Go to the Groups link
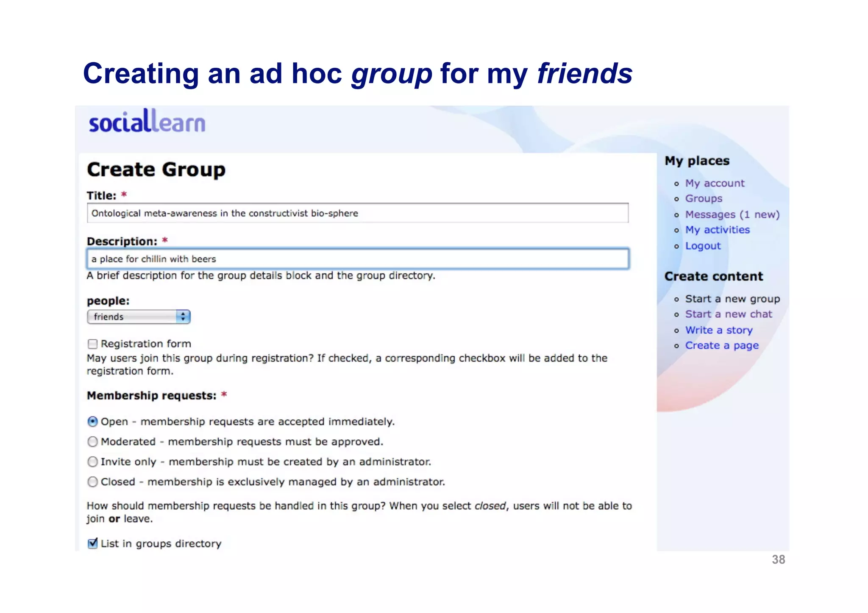The image size is (868, 613). pos(704,198)
